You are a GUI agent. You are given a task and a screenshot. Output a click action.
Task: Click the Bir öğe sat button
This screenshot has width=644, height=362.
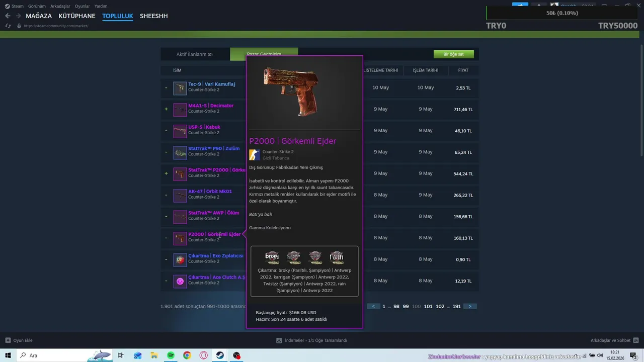coord(454,54)
